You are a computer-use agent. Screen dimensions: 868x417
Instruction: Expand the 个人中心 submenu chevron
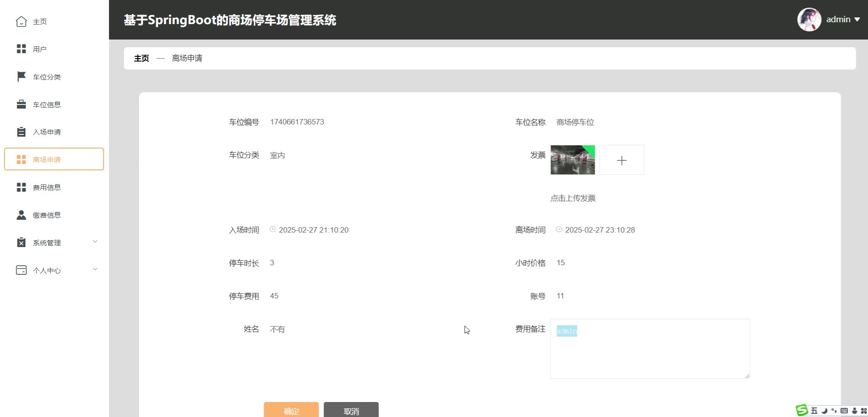[95, 269]
